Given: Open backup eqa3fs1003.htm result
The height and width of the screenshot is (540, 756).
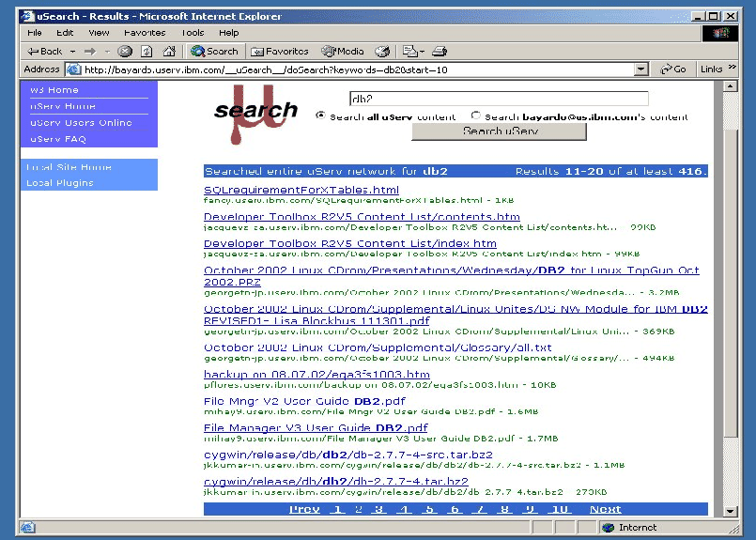Looking at the screenshot, I should pyautogui.click(x=316, y=375).
